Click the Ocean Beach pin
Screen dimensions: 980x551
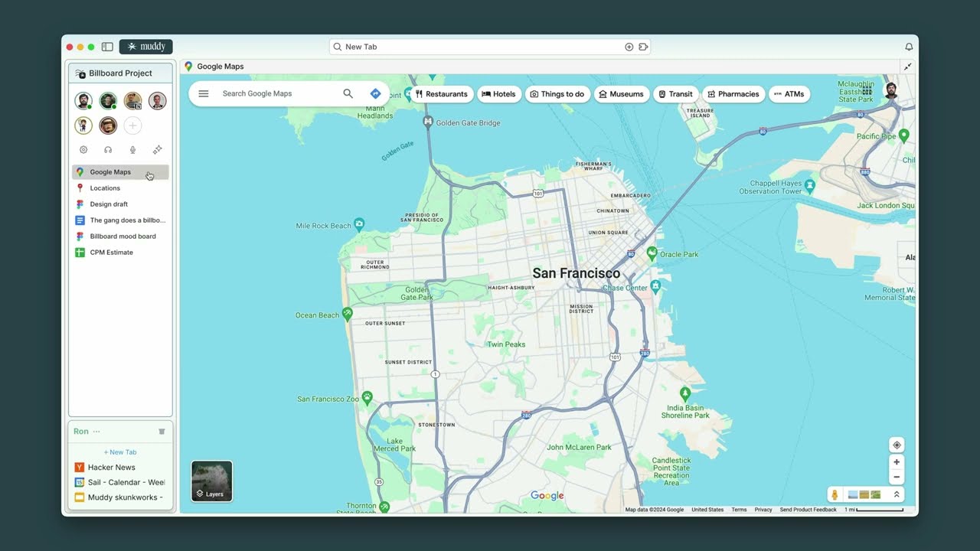pos(348,313)
